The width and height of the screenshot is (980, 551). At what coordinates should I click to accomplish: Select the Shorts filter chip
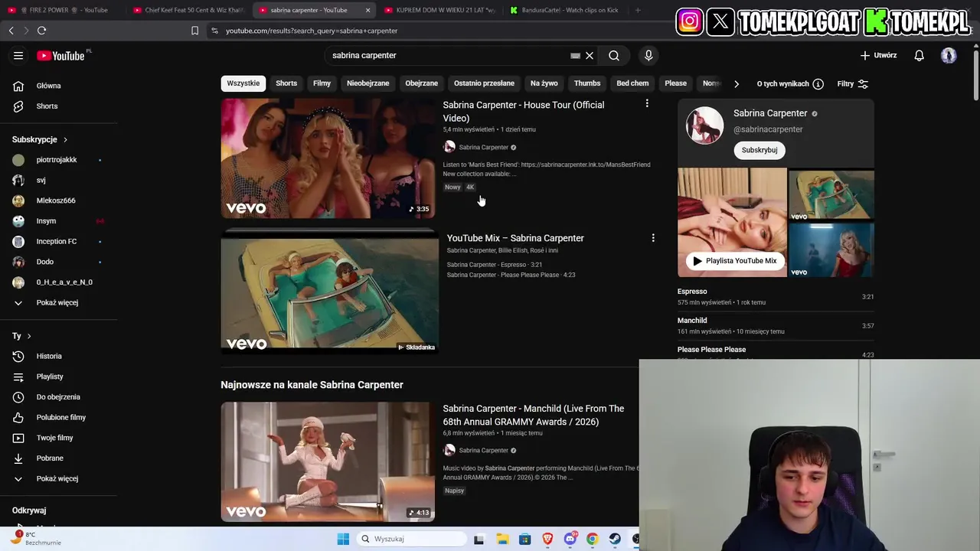(286, 83)
